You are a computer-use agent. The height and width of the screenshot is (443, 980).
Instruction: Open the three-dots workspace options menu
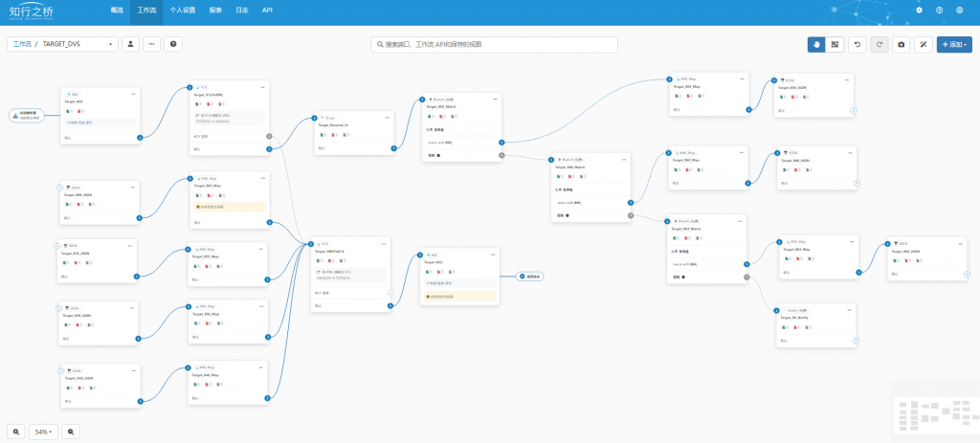[x=152, y=44]
